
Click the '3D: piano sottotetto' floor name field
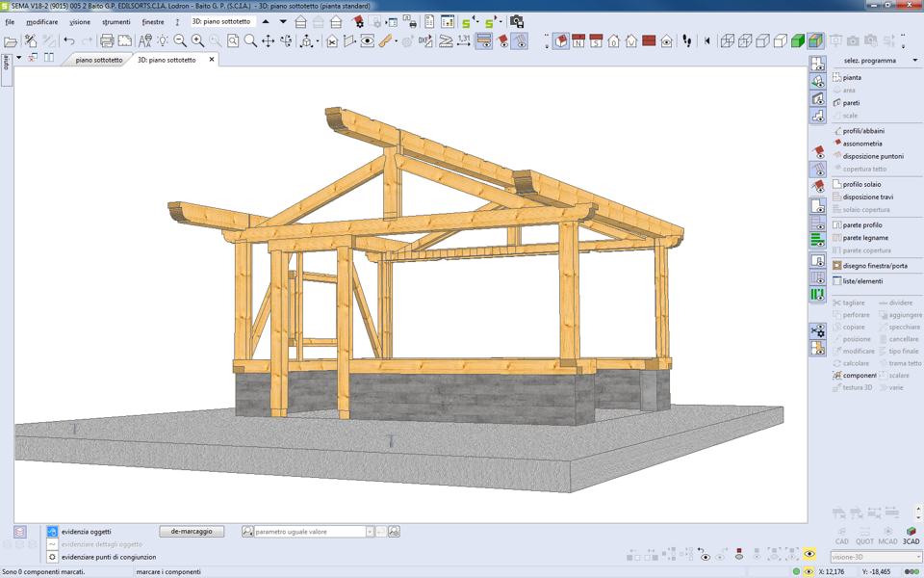pyautogui.click(x=221, y=21)
